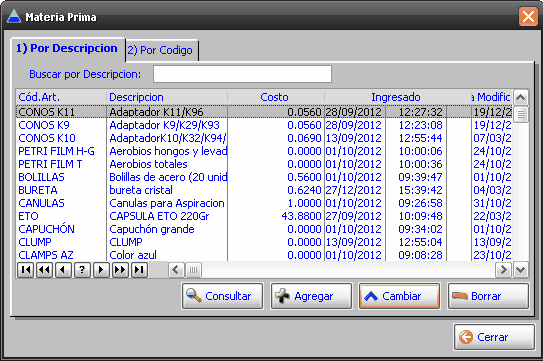
Task: Close the Materia Prima window
Action: click(x=528, y=16)
